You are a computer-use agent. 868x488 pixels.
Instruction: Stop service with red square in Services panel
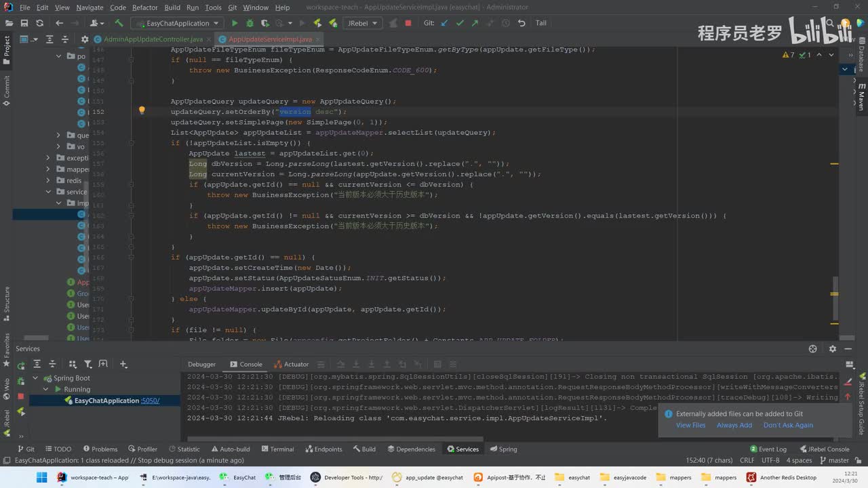[x=21, y=396]
